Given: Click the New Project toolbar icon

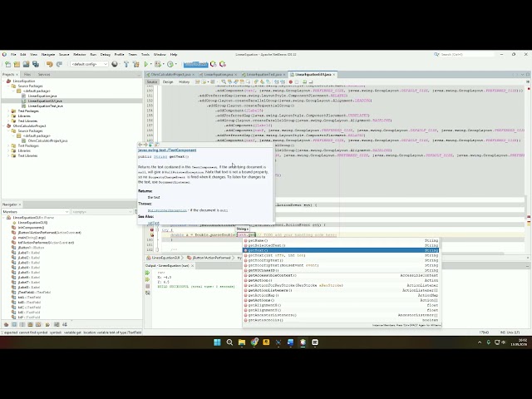Looking at the screenshot, I should click(17, 64).
